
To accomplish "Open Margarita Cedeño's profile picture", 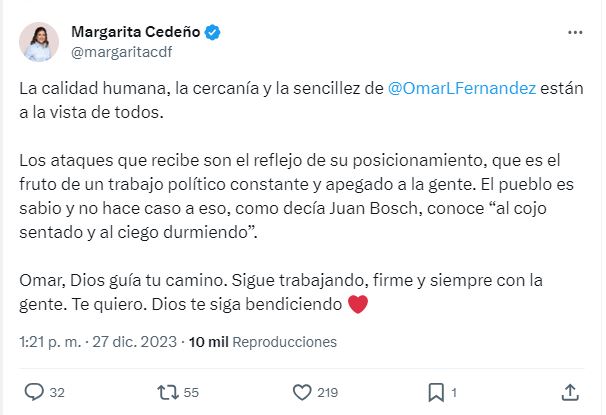I will tap(38, 42).
